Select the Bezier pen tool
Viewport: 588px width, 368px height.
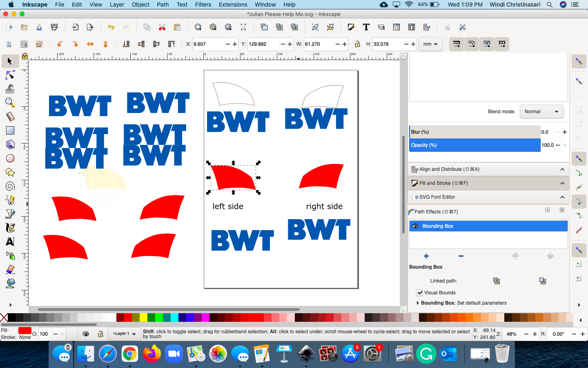click(x=10, y=214)
